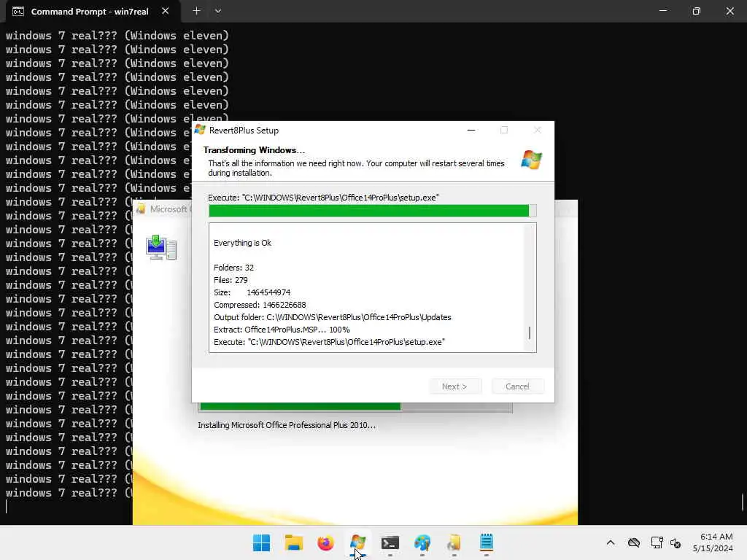
Task: Close the Command Prompt - win7real tab
Action: [166, 11]
